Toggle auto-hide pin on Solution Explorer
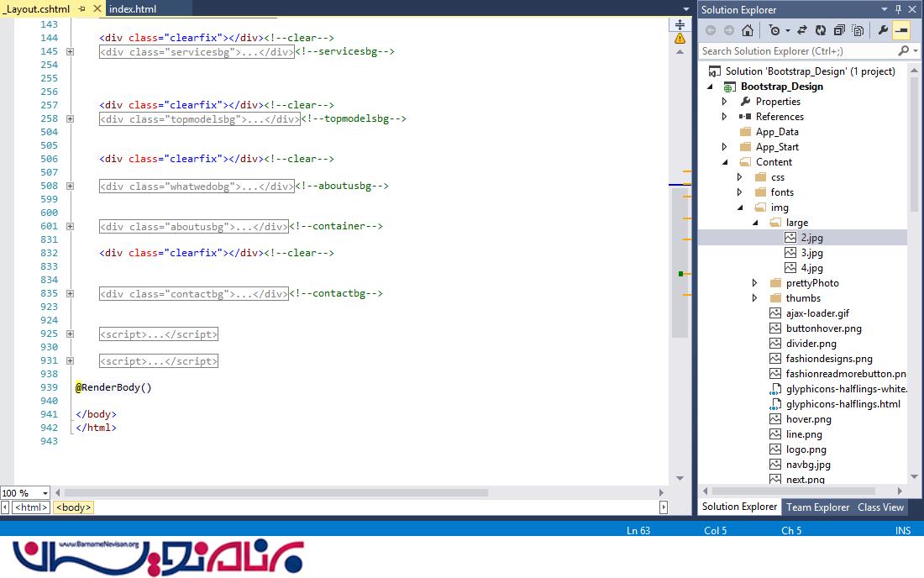Screen dimensions: 924x578 [x=898, y=9]
